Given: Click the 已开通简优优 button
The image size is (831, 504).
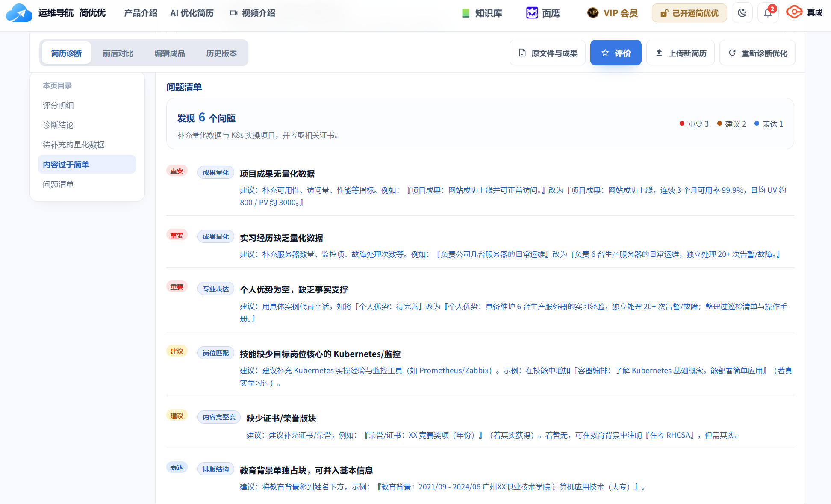Looking at the screenshot, I should coord(689,13).
